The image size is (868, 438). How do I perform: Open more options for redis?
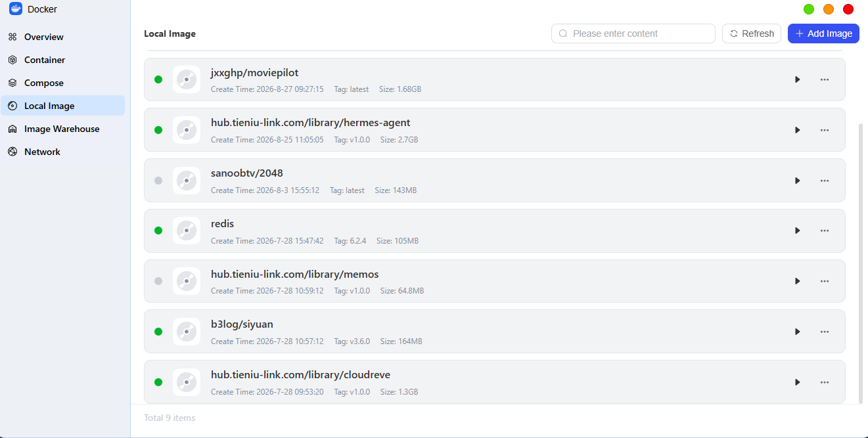click(825, 230)
